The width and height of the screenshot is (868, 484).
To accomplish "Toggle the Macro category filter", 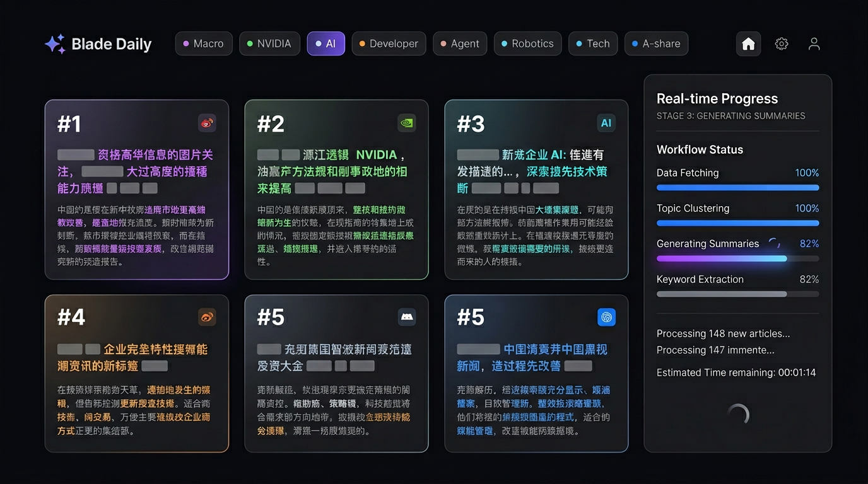I will pyautogui.click(x=203, y=43).
